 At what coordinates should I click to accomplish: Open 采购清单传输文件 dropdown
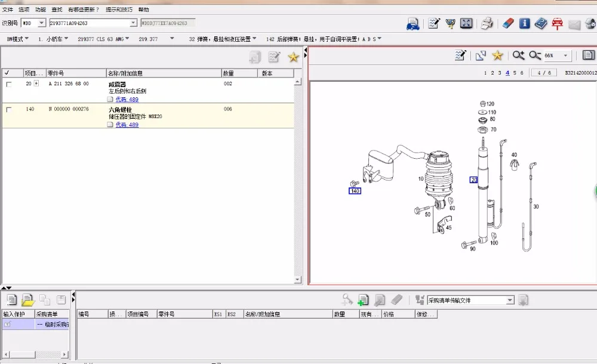[510, 300]
